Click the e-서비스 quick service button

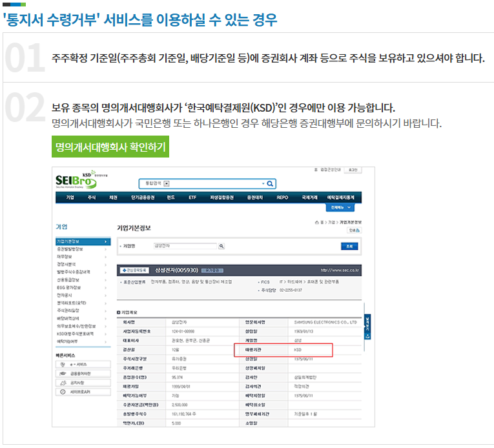pos(83,365)
